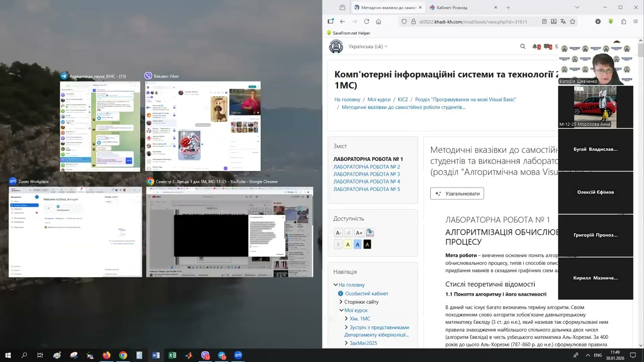Click the green SaveFrom download arrow extension
The height and width of the screenshot is (362, 644).
click(x=610, y=22)
